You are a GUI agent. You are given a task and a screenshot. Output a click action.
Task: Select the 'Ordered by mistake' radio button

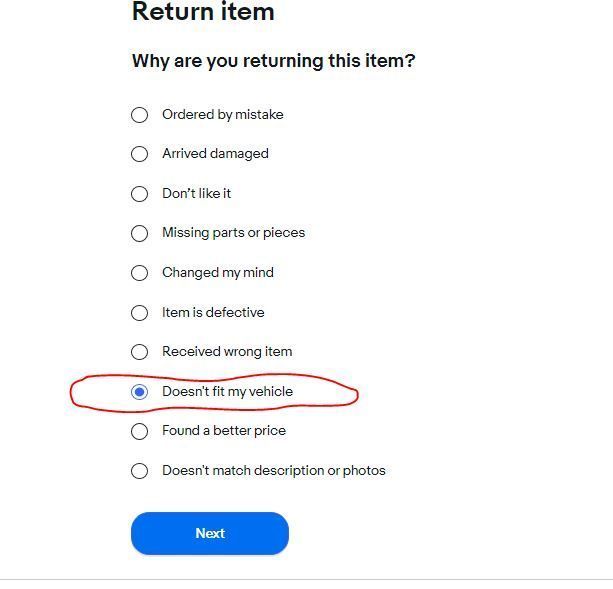(x=140, y=115)
